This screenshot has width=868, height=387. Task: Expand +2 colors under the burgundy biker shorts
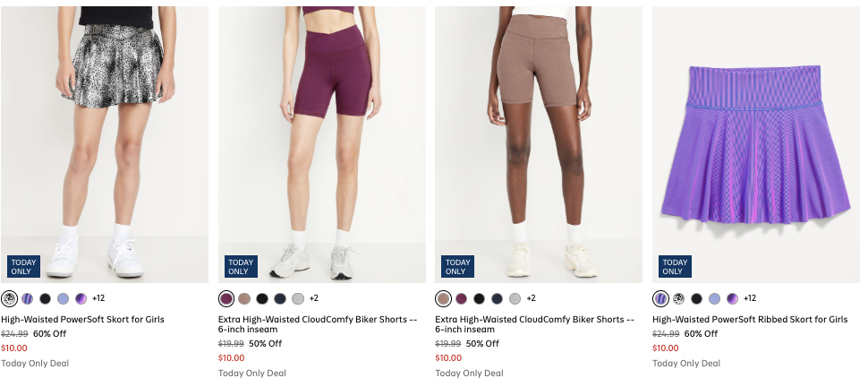(314, 298)
